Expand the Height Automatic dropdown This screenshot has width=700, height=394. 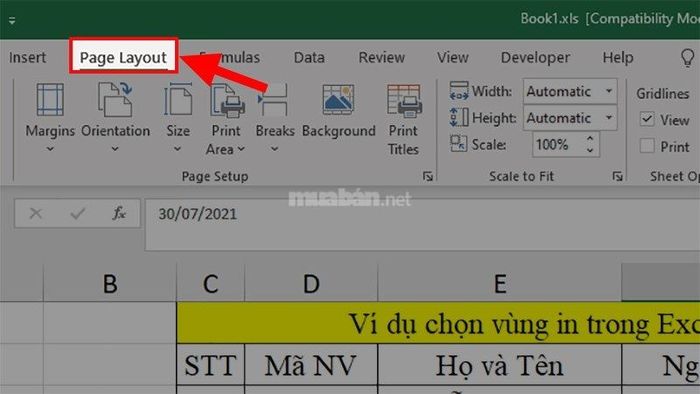coord(609,118)
